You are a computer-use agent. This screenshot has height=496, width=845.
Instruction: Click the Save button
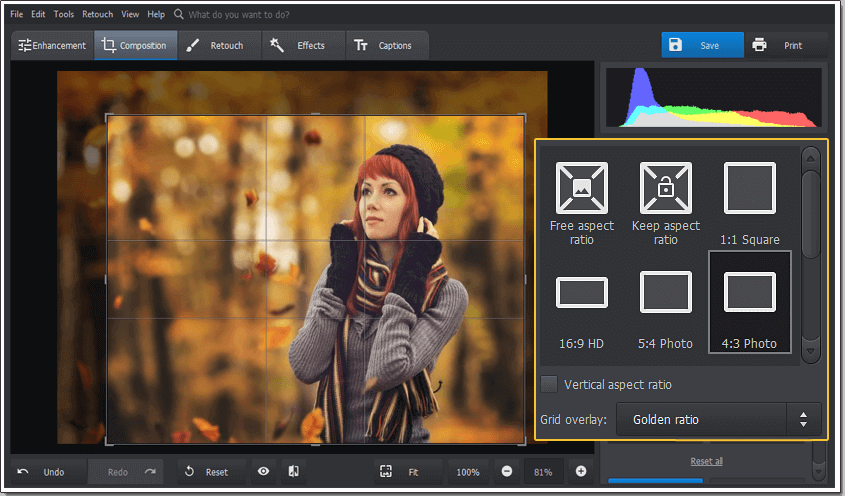pos(702,45)
